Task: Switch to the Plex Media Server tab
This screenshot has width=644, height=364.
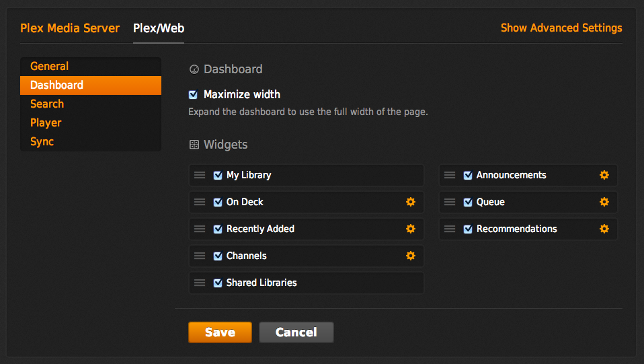Action: point(70,28)
